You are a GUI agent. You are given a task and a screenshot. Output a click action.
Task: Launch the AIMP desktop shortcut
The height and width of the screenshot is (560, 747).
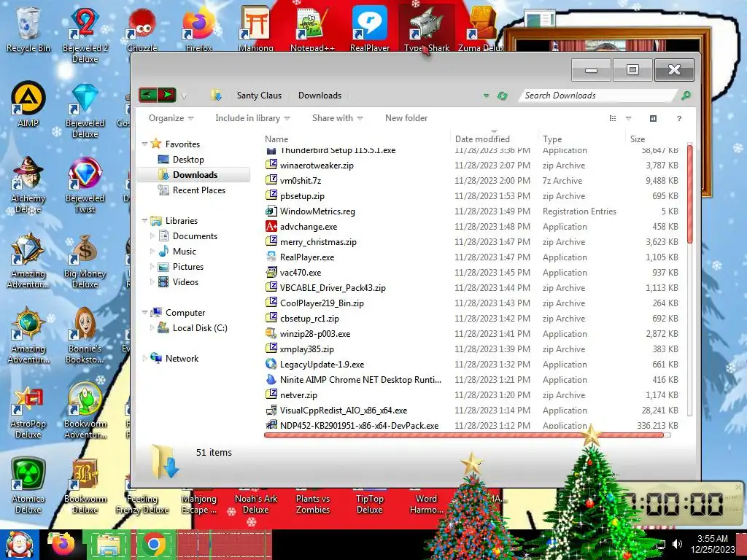coord(28,104)
